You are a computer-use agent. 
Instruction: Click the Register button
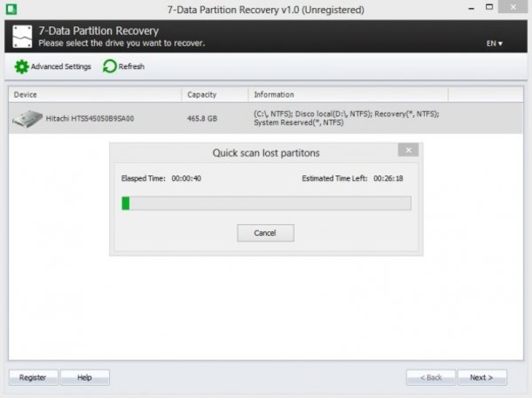coord(33,377)
